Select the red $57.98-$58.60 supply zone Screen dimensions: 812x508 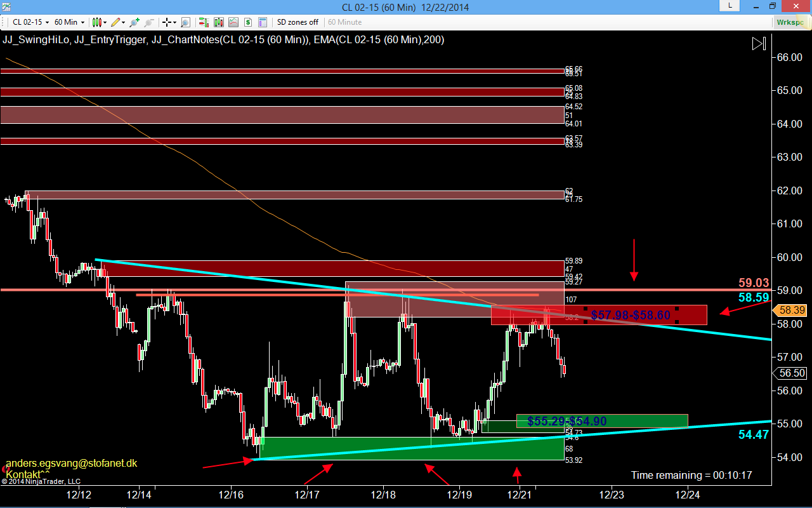[599, 315]
